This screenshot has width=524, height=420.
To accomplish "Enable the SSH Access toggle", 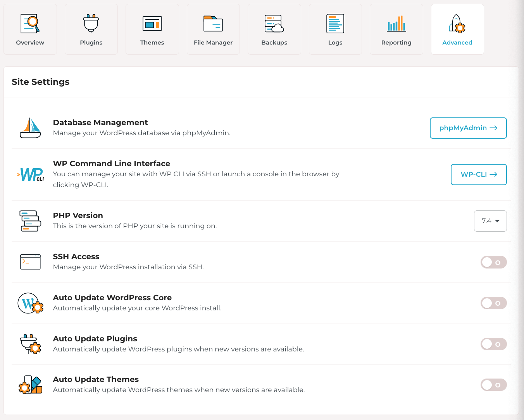I will pyautogui.click(x=494, y=262).
